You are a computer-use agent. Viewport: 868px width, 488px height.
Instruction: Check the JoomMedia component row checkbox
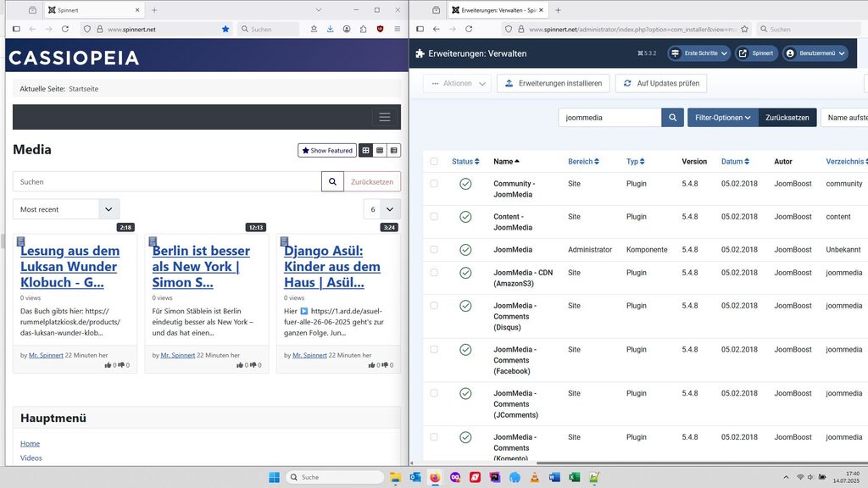(x=434, y=250)
